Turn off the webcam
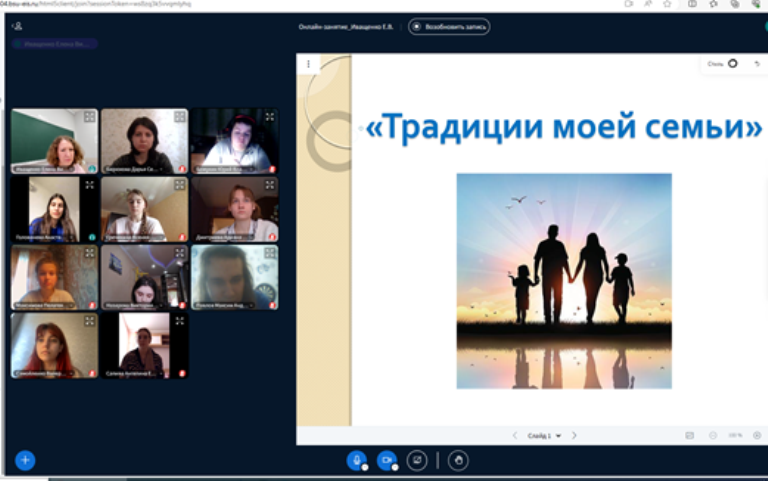768x481 pixels. (387, 460)
